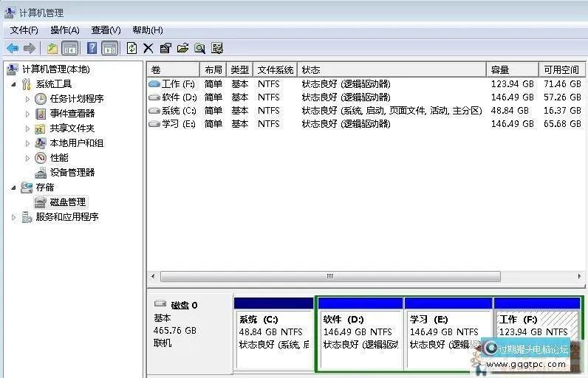Click the 设备管理器 icon

point(41,173)
